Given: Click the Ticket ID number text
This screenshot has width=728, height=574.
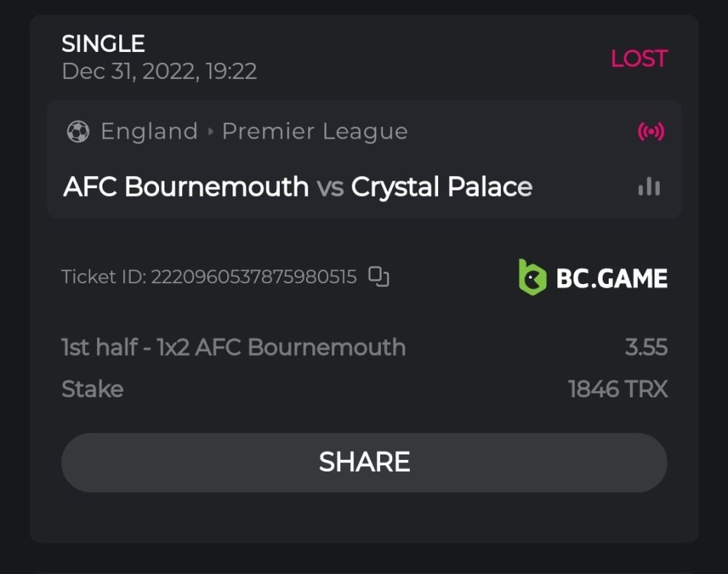Looking at the screenshot, I should click(253, 277).
